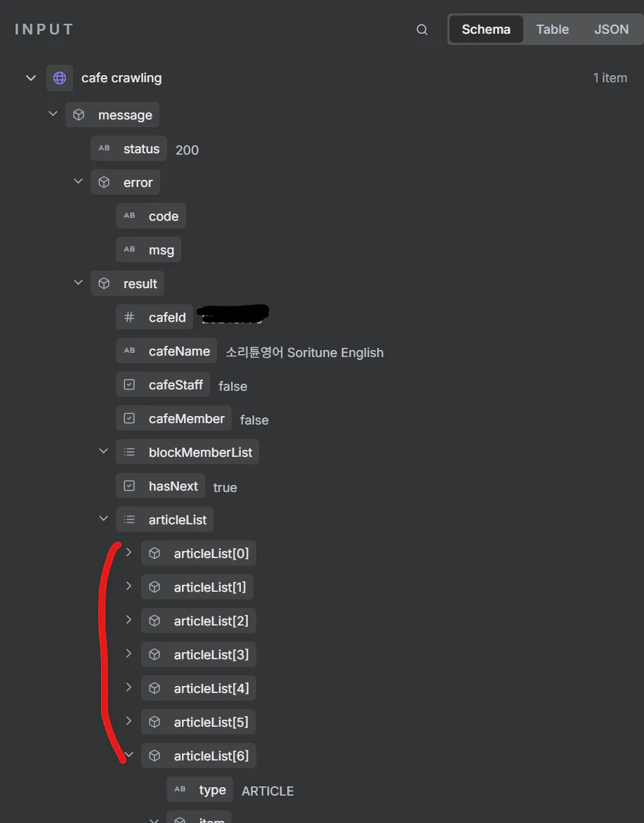Click the checkbox icon beside cafeStaff
Image resolution: width=644 pixels, height=823 pixels.
129,385
